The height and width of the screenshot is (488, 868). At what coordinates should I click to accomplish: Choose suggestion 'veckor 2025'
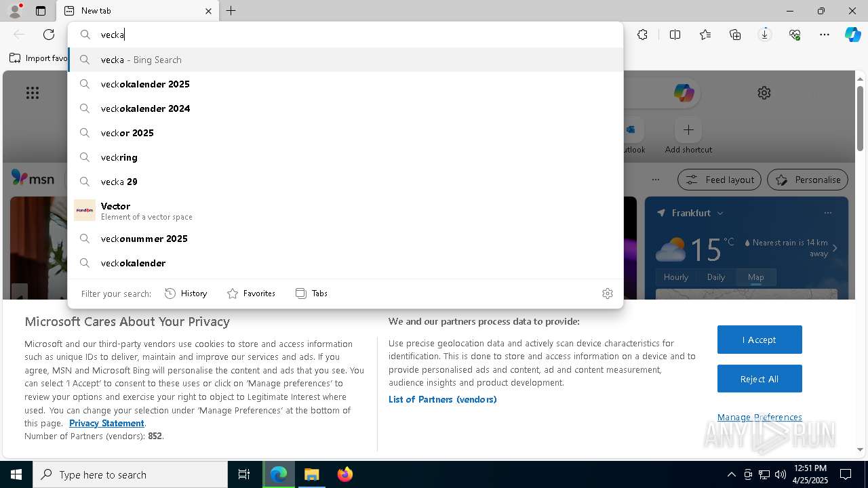click(345, 133)
